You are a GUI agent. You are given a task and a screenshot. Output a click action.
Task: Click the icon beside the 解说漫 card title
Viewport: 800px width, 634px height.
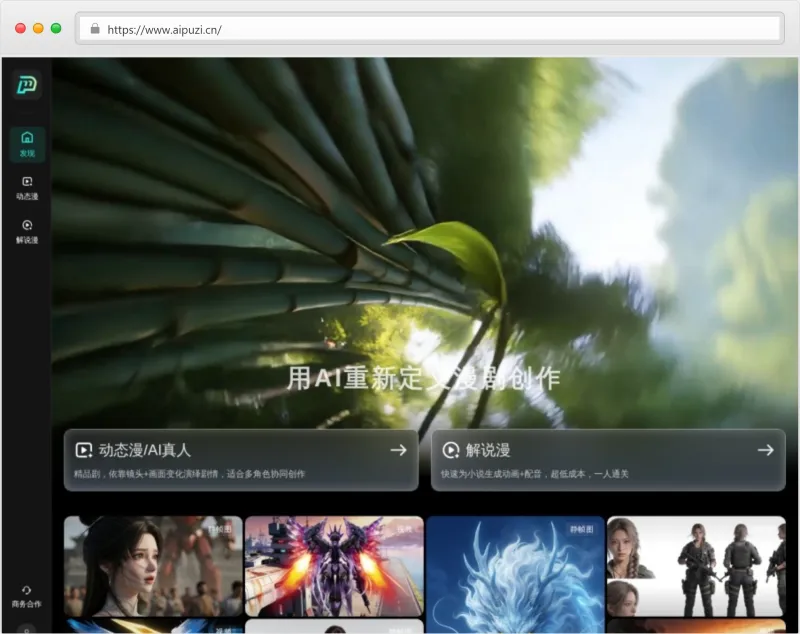point(451,450)
